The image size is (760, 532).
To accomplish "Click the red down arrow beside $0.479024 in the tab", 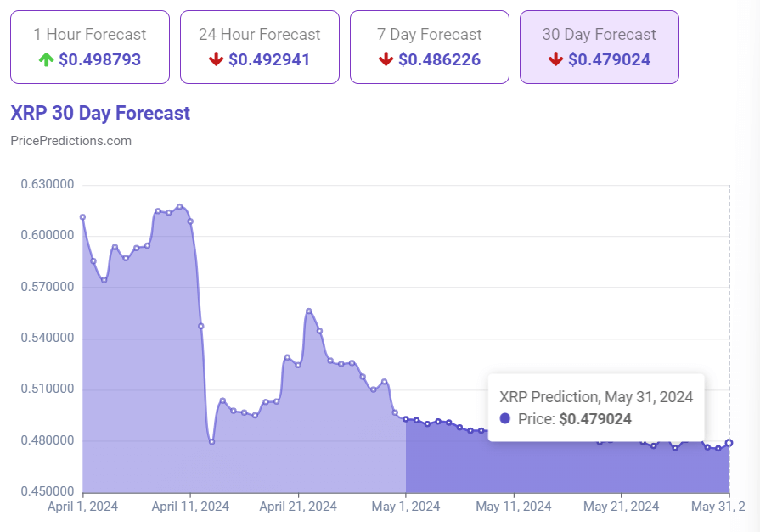I will click(x=555, y=59).
